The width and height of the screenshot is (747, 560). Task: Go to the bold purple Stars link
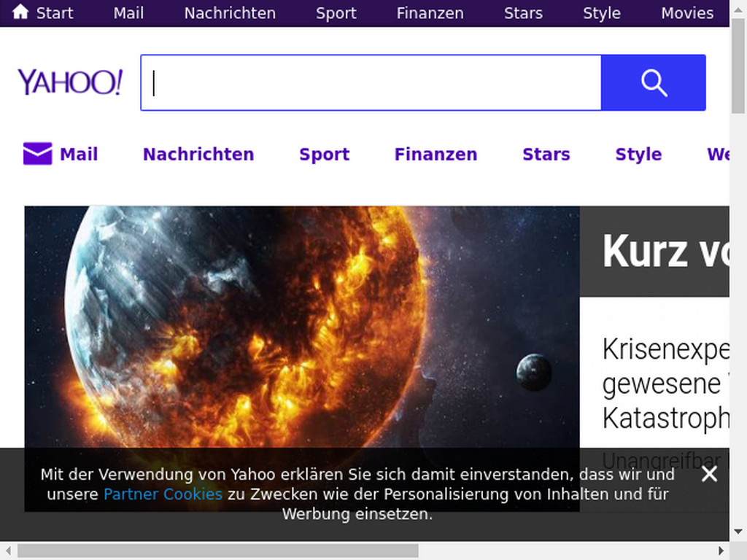click(546, 155)
